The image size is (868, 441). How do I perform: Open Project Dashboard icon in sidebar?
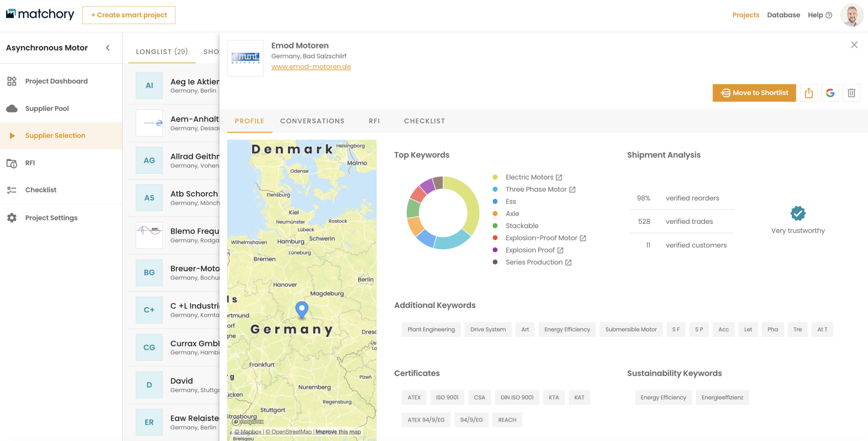pyautogui.click(x=12, y=81)
